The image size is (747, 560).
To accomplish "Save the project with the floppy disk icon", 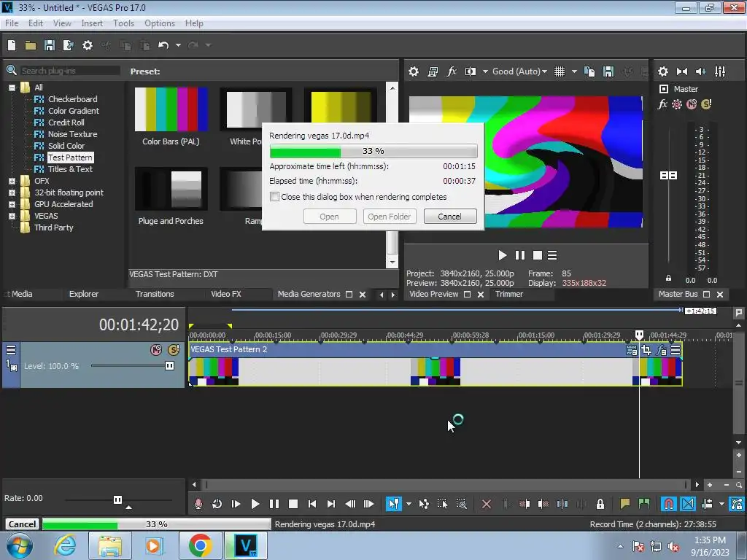I will (49, 45).
